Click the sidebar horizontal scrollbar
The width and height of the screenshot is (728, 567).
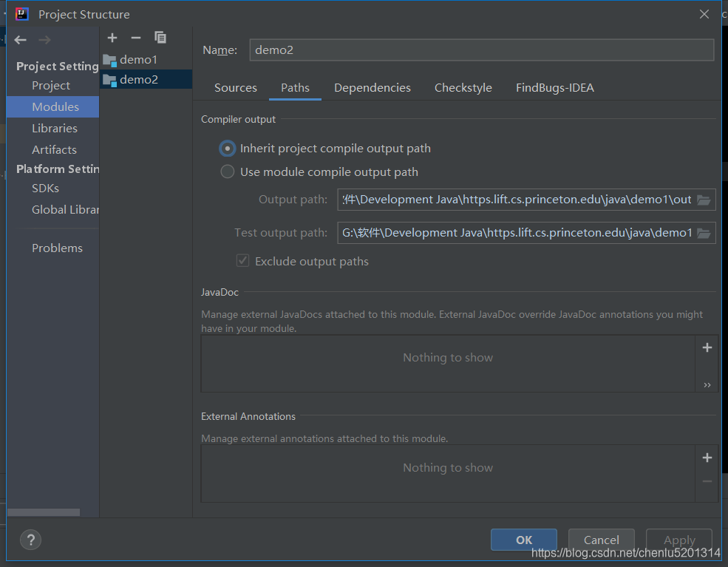[x=44, y=512]
